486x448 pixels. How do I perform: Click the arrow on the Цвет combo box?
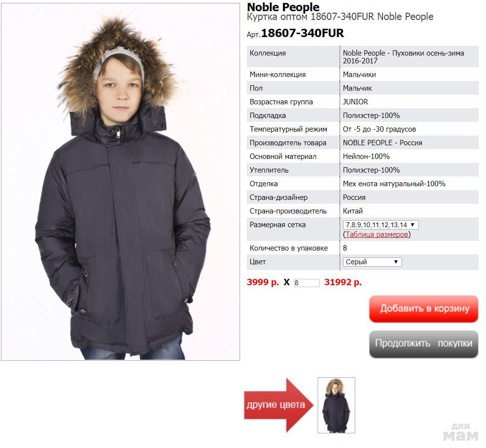pos(396,262)
